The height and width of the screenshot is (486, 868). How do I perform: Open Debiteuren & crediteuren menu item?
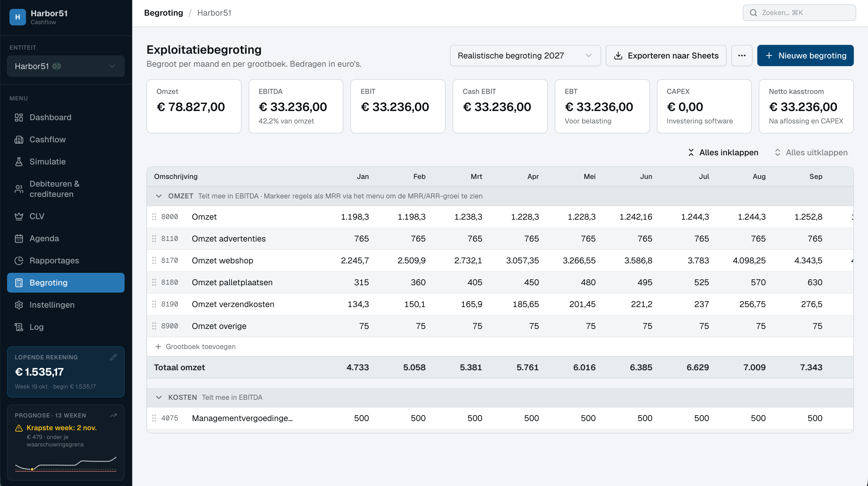(x=66, y=189)
